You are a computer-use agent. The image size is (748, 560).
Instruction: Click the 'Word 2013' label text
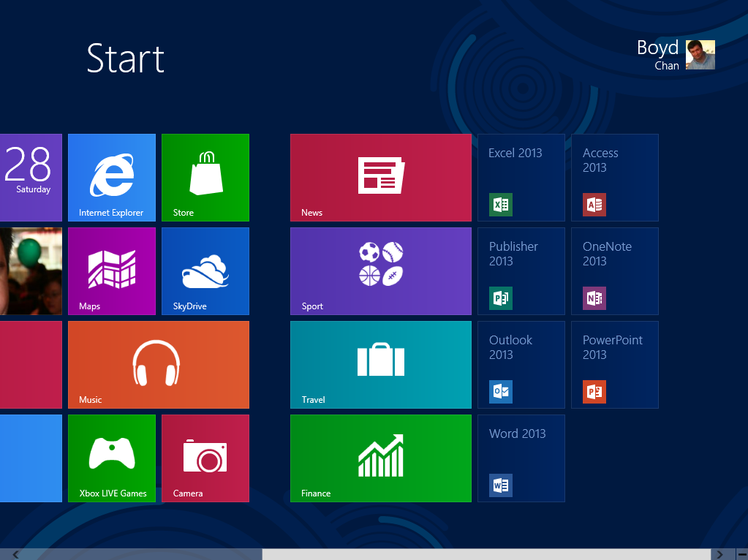[x=517, y=434]
